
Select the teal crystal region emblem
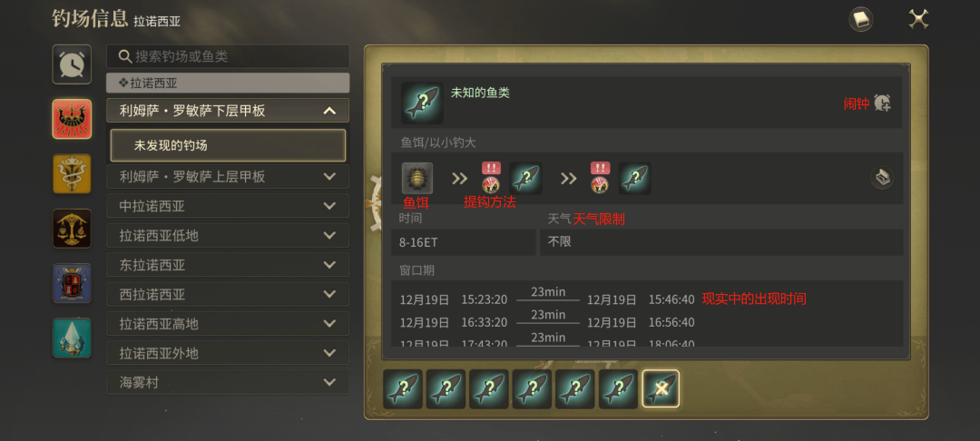tap(72, 338)
